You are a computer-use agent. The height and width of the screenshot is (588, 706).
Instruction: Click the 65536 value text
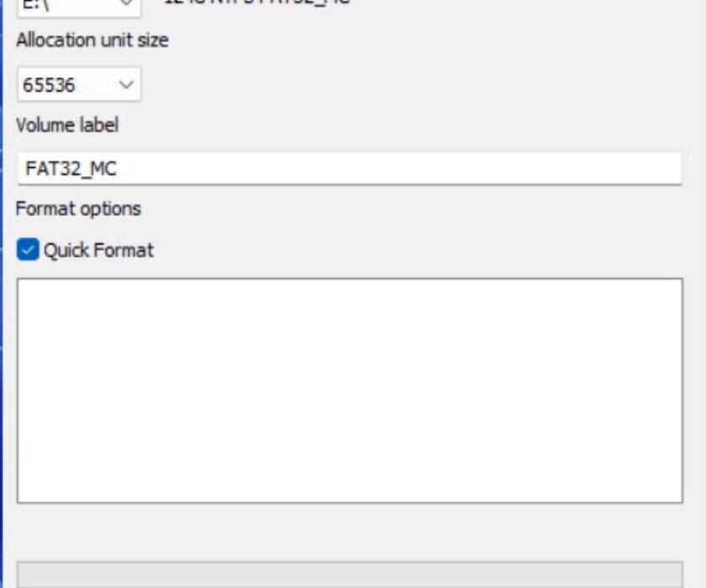pyautogui.click(x=49, y=85)
